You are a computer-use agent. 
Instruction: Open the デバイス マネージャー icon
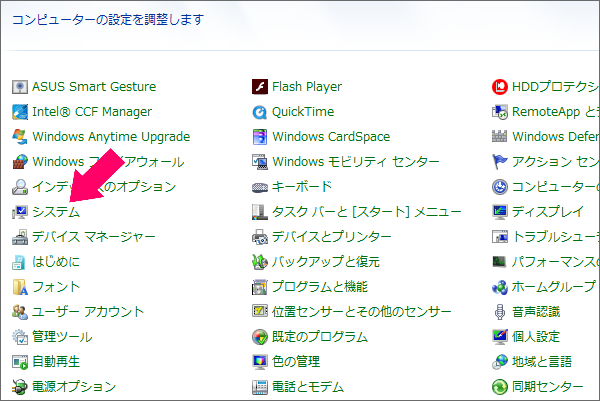20,237
